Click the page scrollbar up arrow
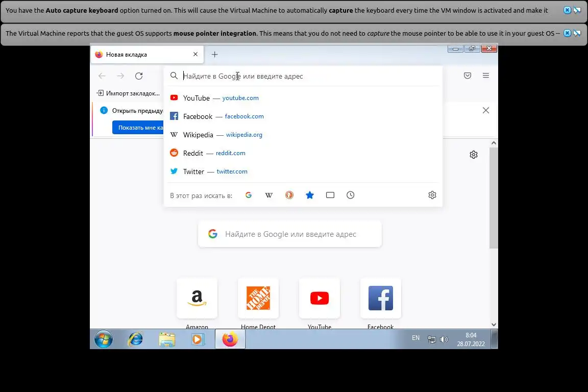Viewport: 588px width, 392px height. (x=494, y=143)
